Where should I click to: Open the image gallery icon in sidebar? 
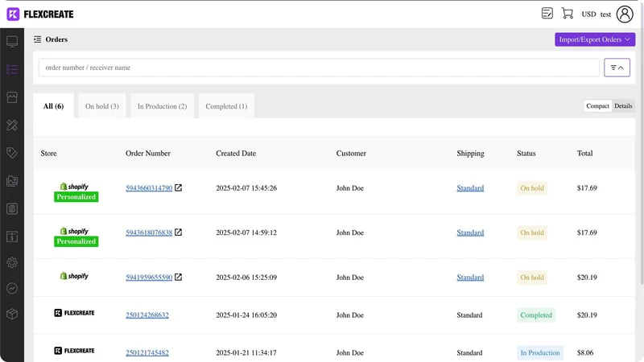click(12, 181)
